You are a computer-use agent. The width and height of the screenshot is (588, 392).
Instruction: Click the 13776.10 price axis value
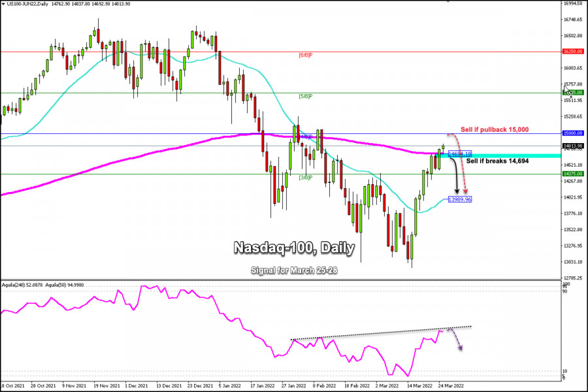point(573,213)
